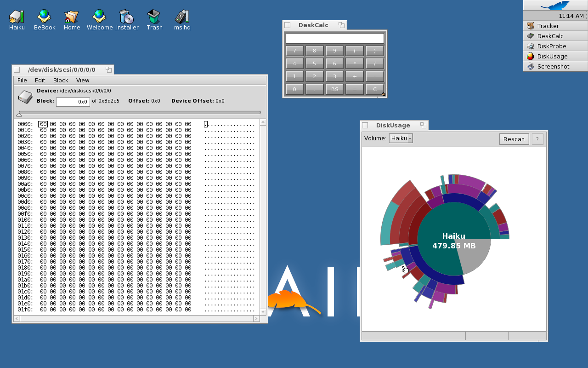Click the Rescan button in DiskUsage
The width and height of the screenshot is (588, 368).
tap(514, 139)
